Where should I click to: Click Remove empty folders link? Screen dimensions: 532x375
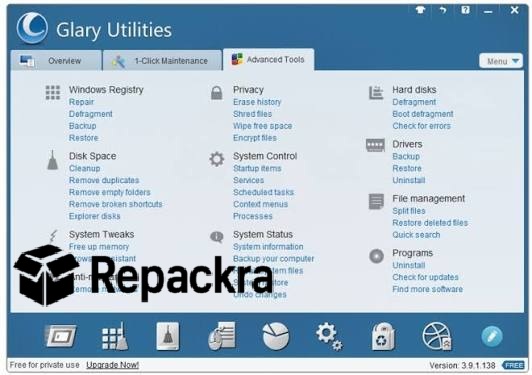click(x=110, y=192)
